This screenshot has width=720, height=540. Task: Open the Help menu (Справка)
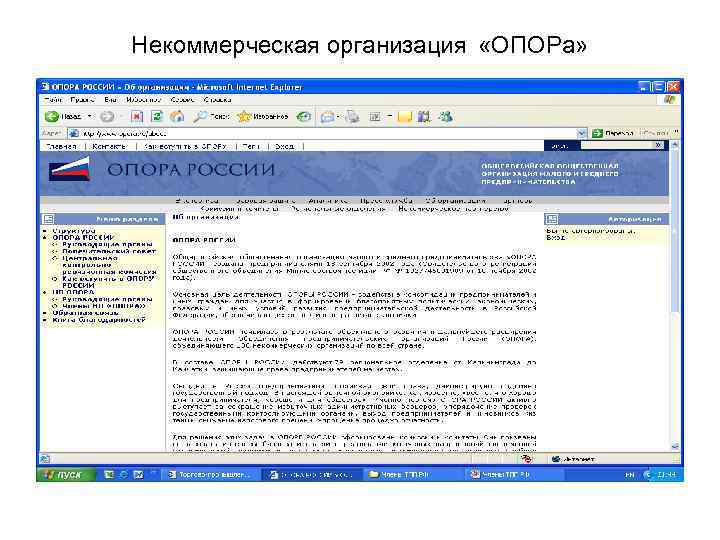217,100
